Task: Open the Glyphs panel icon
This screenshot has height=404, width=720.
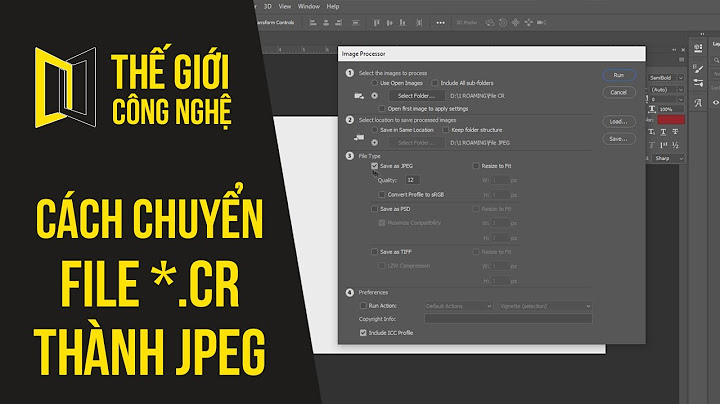Action: point(698,103)
